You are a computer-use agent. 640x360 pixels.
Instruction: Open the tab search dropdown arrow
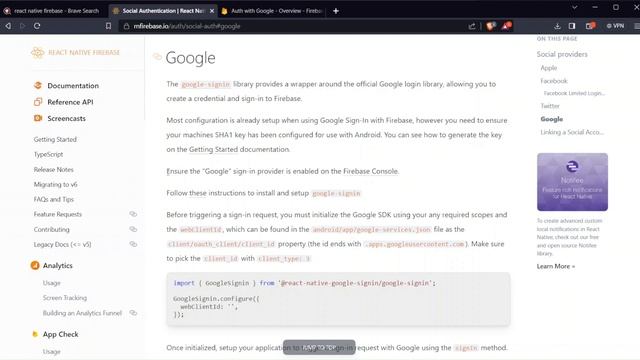(574, 7)
